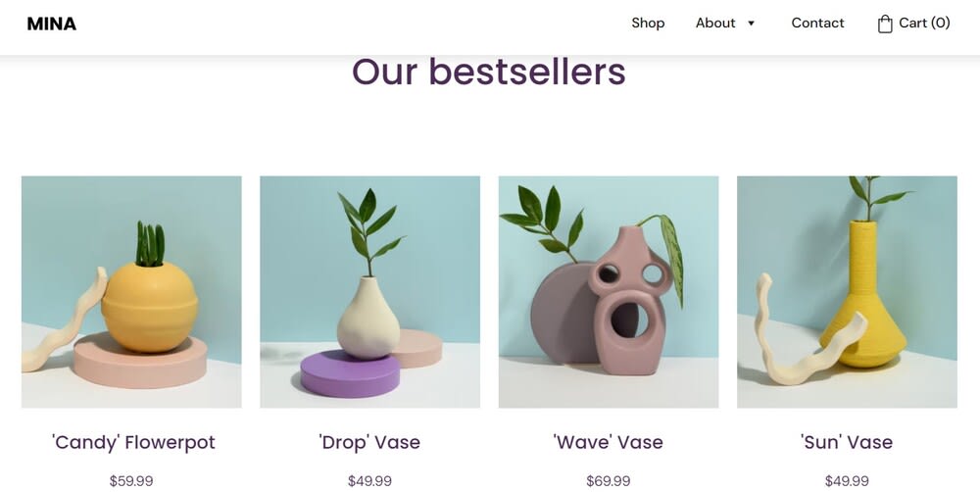Click the 'Wave' Vase title link

(x=609, y=442)
